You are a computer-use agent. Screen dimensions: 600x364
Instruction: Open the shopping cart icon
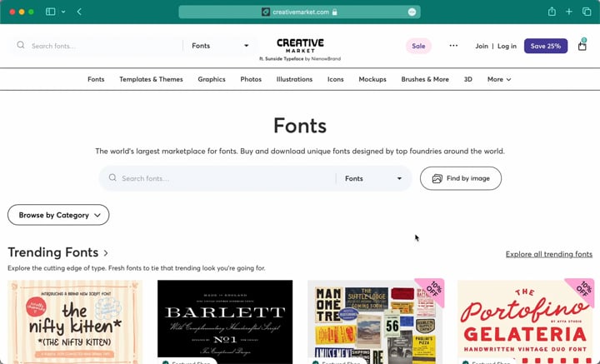point(582,46)
